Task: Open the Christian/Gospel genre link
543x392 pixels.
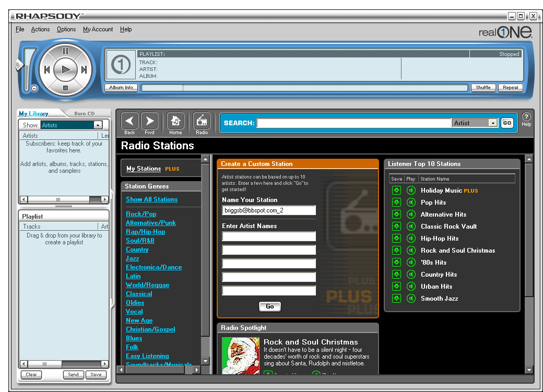Action: point(150,329)
